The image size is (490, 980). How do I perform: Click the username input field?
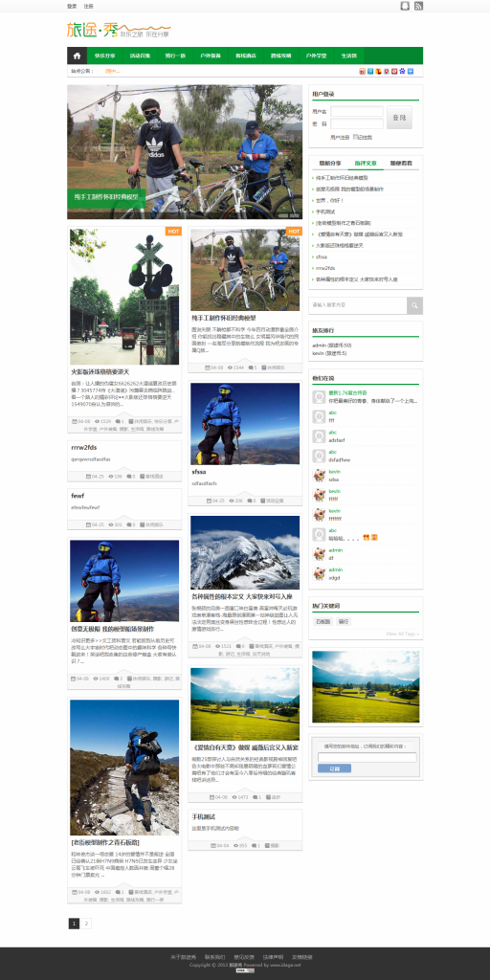pos(357,111)
